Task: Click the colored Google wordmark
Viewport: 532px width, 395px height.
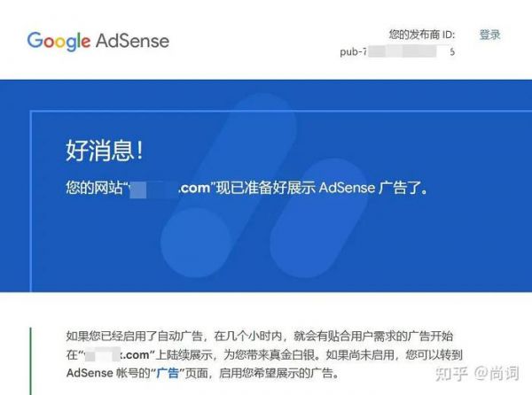Action: pos(59,42)
